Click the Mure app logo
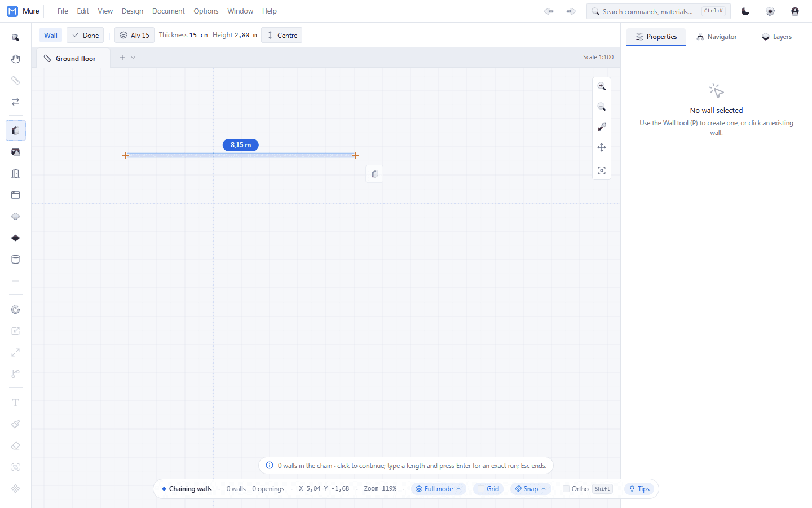 click(x=12, y=11)
